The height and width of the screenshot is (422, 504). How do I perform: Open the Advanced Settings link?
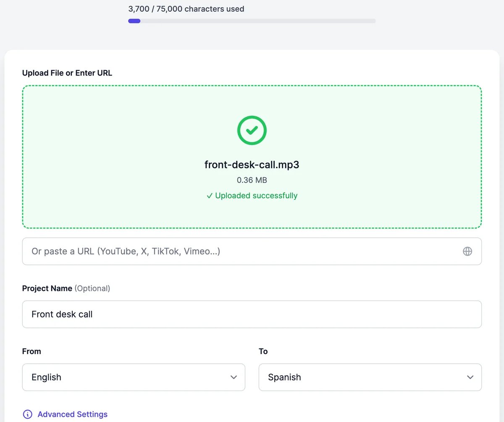[72, 414]
